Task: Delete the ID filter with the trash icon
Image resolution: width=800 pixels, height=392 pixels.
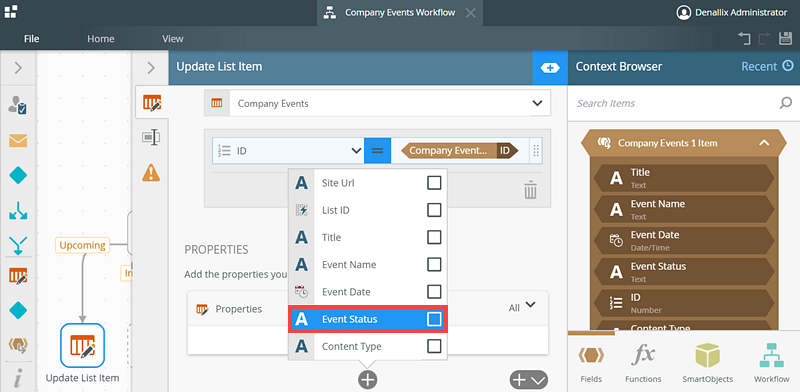Action: [x=531, y=190]
